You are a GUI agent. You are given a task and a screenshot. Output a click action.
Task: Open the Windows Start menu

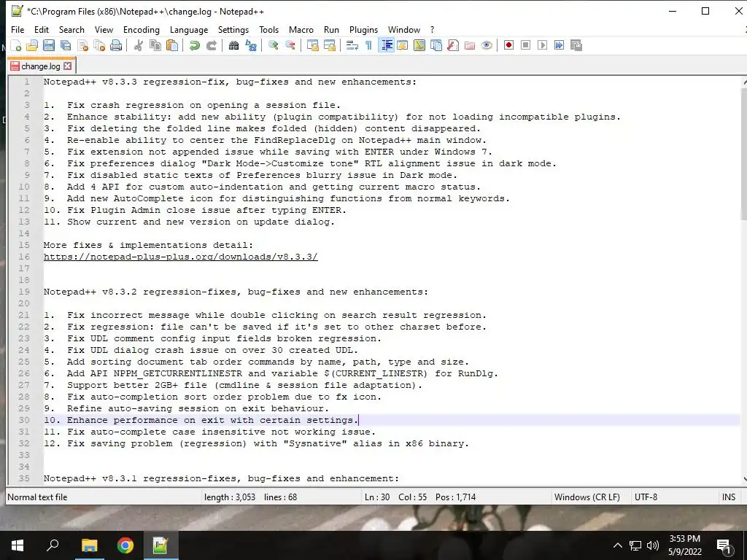(18, 545)
